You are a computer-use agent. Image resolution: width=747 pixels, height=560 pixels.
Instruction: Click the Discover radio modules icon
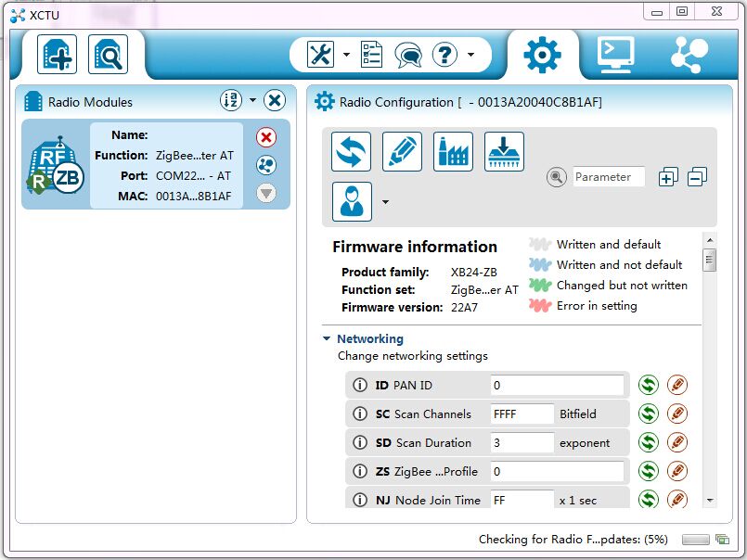point(109,55)
